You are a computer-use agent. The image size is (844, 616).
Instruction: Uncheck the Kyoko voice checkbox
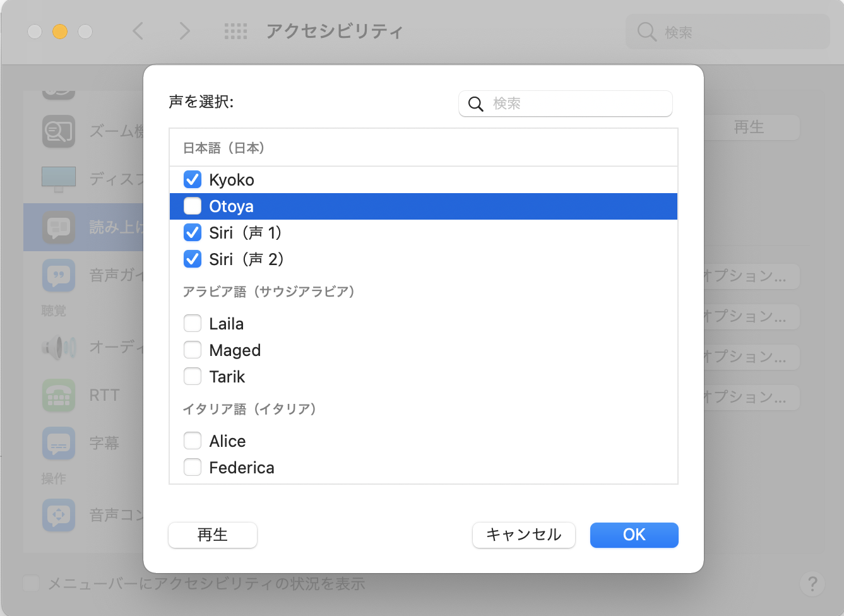[x=193, y=180]
